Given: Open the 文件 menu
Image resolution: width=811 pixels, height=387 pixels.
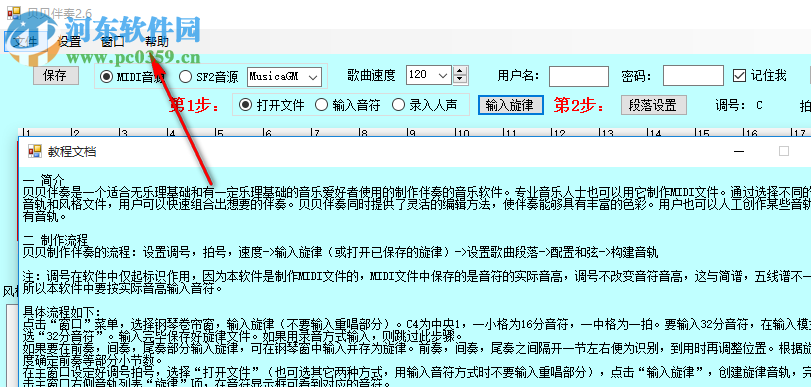Looking at the screenshot, I should tap(24, 42).
